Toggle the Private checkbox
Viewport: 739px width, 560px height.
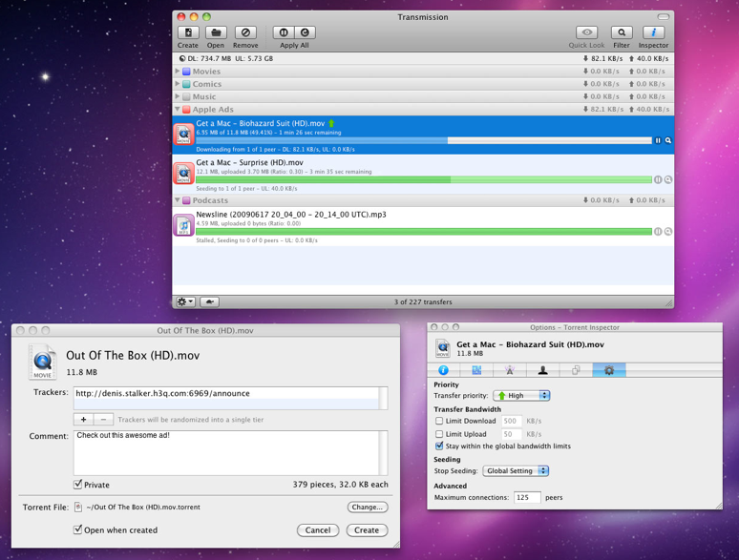coord(78,485)
